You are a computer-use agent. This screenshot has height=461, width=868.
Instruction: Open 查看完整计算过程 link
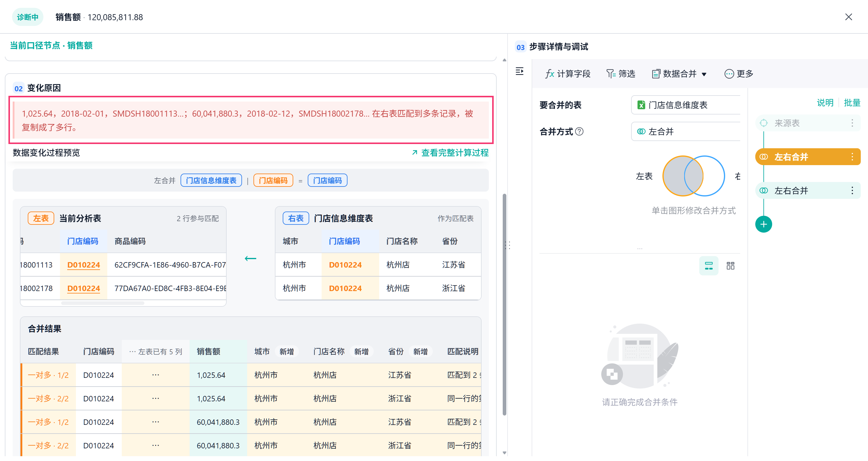click(x=450, y=153)
